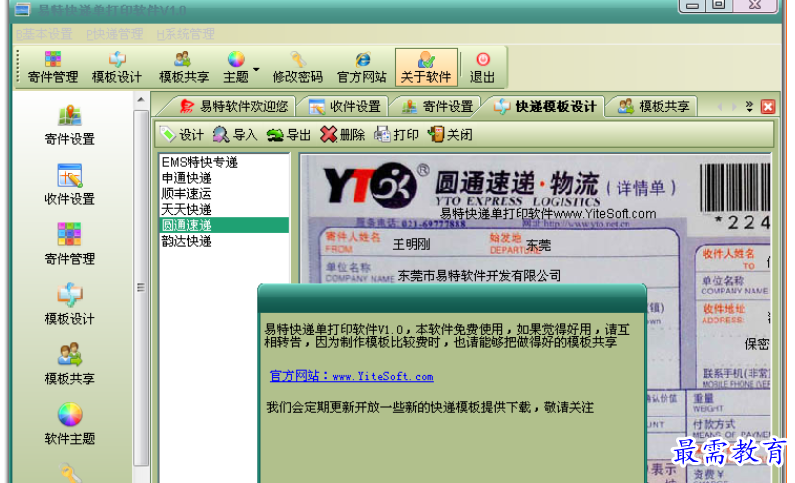This screenshot has height=483, width=795.
Task: Close the active tab with red X
Action: coord(768,107)
